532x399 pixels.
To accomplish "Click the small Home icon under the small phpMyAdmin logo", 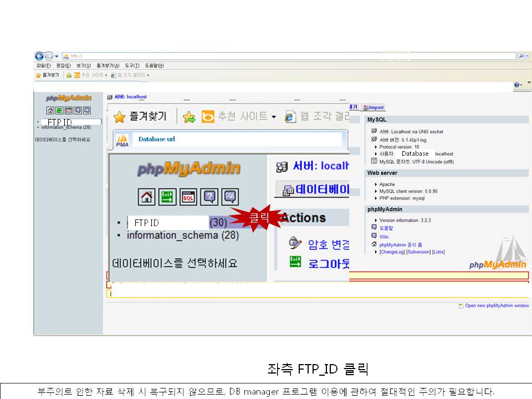I will [50, 110].
